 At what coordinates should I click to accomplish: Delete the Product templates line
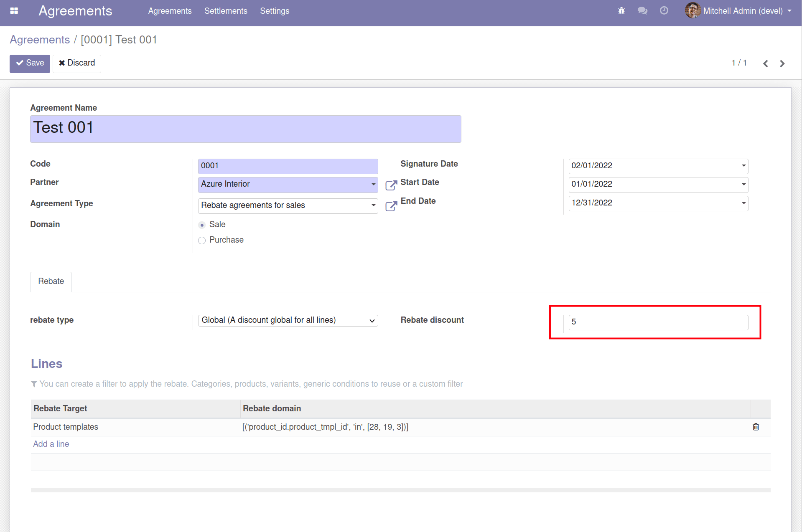[x=756, y=427]
